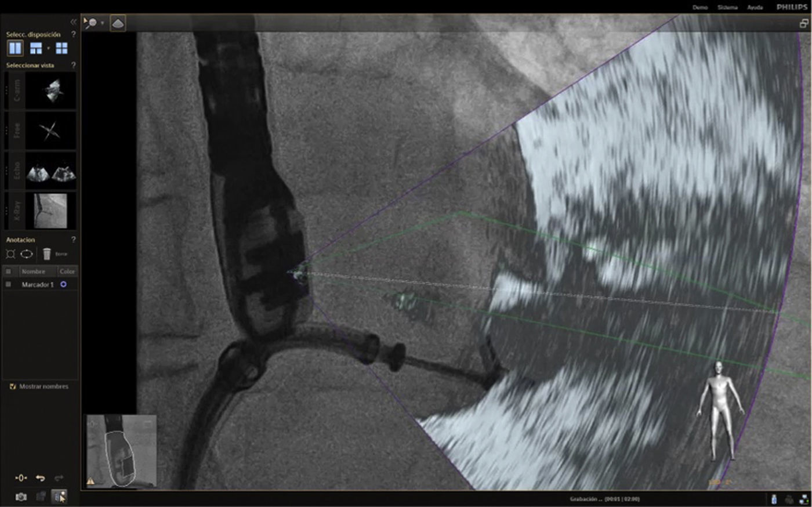
Task: Select the C-arm view thumbnail
Action: click(x=53, y=90)
